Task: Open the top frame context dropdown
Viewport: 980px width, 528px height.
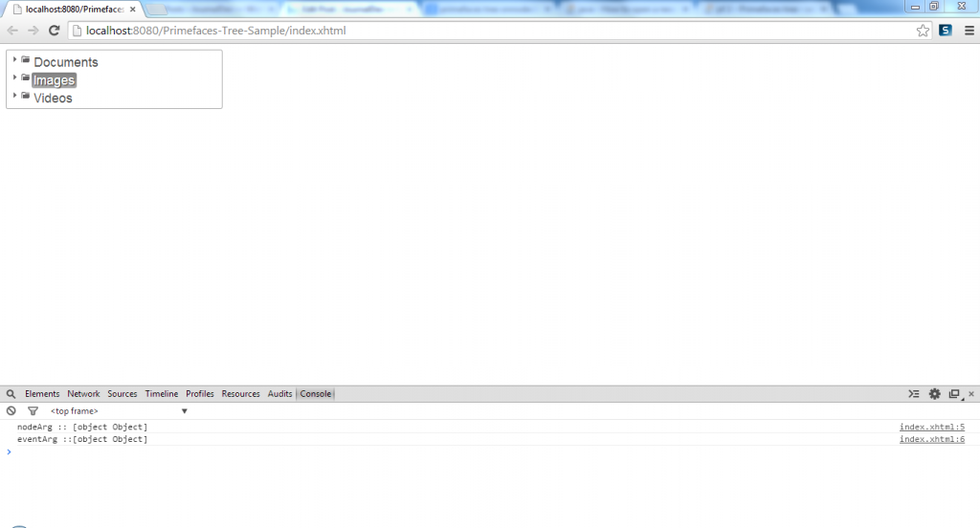Action: 120,411
